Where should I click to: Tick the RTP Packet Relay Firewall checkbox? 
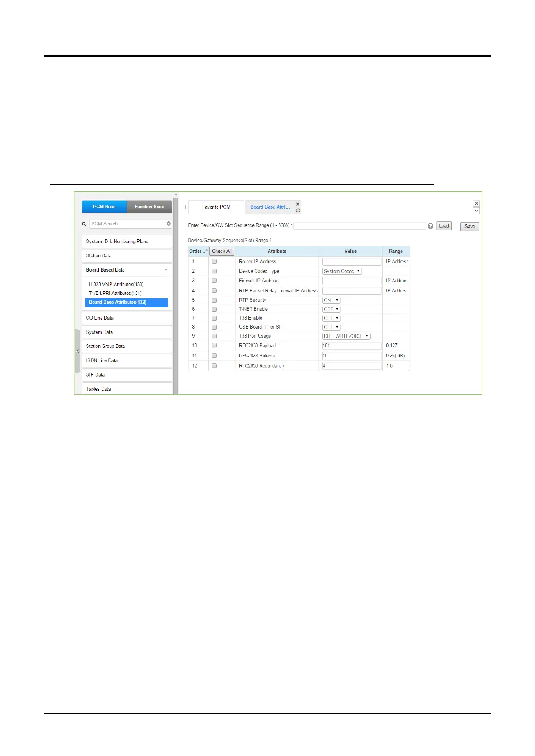(x=214, y=290)
